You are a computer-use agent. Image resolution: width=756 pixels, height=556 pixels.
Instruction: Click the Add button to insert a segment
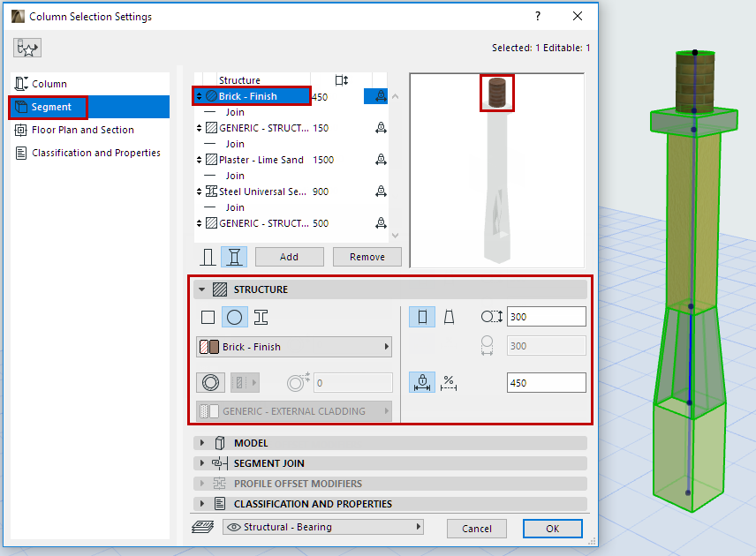[x=289, y=256]
